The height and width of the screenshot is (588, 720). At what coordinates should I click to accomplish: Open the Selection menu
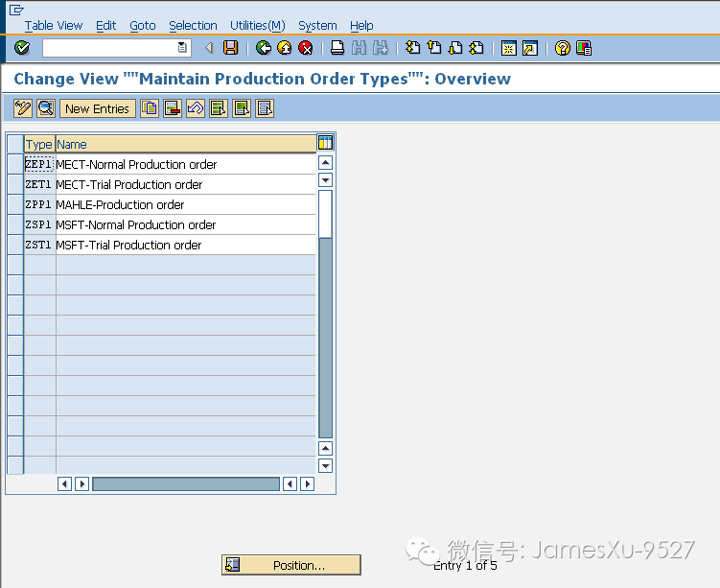(193, 26)
